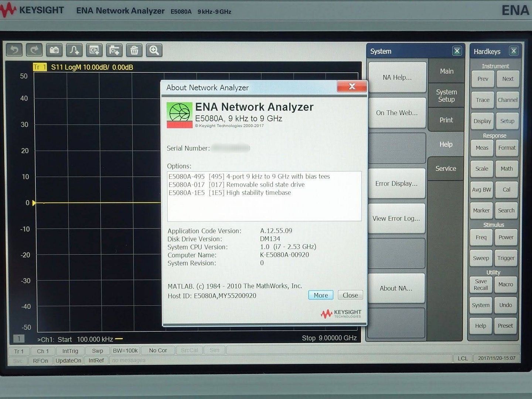Add a new trace using the trace-plus icon
The width and height of the screenshot is (532, 399).
(74, 50)
